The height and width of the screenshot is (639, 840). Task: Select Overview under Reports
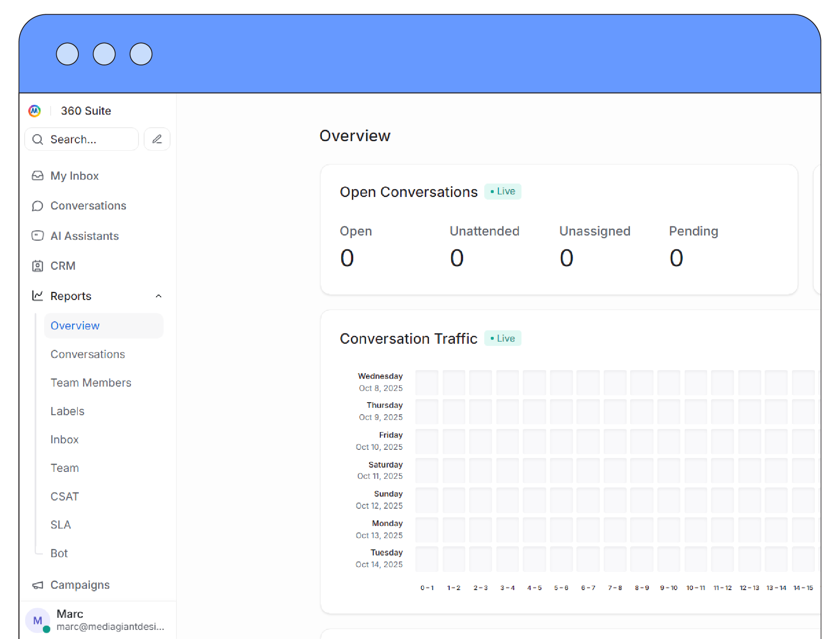click(75, 326)
